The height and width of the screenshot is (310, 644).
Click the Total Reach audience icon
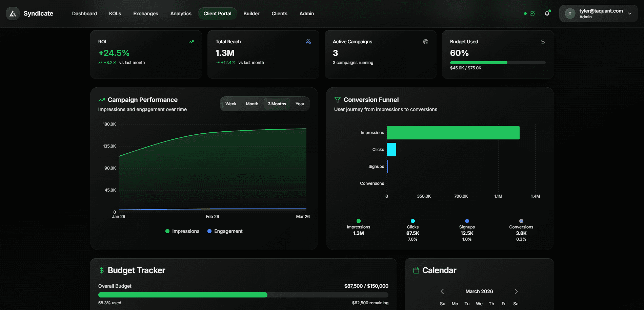pos(308,41)
